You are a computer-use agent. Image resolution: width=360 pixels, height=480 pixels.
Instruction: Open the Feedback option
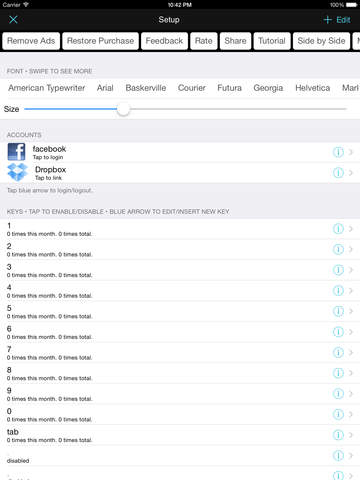pyautogui.click(x=164, y=41)
